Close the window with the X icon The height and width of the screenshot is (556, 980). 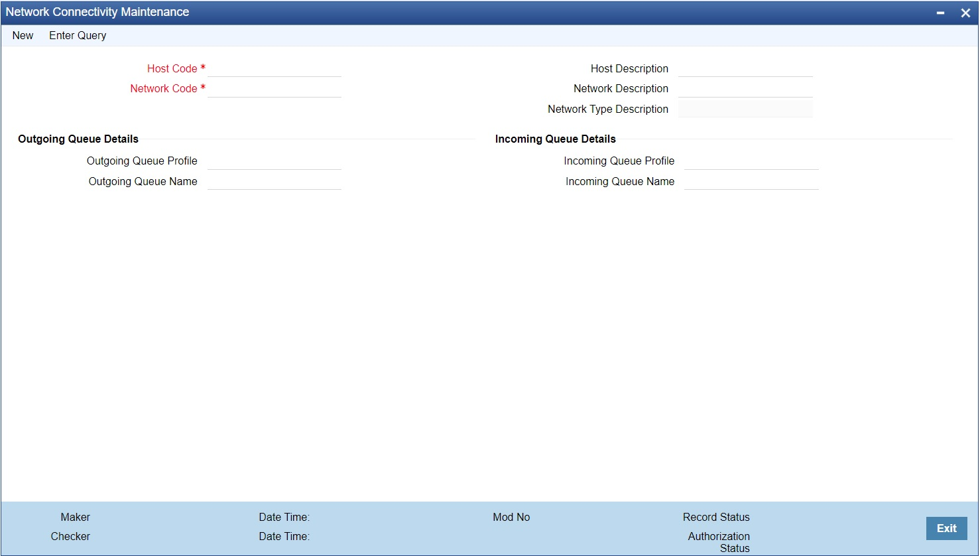coord(965,13)
